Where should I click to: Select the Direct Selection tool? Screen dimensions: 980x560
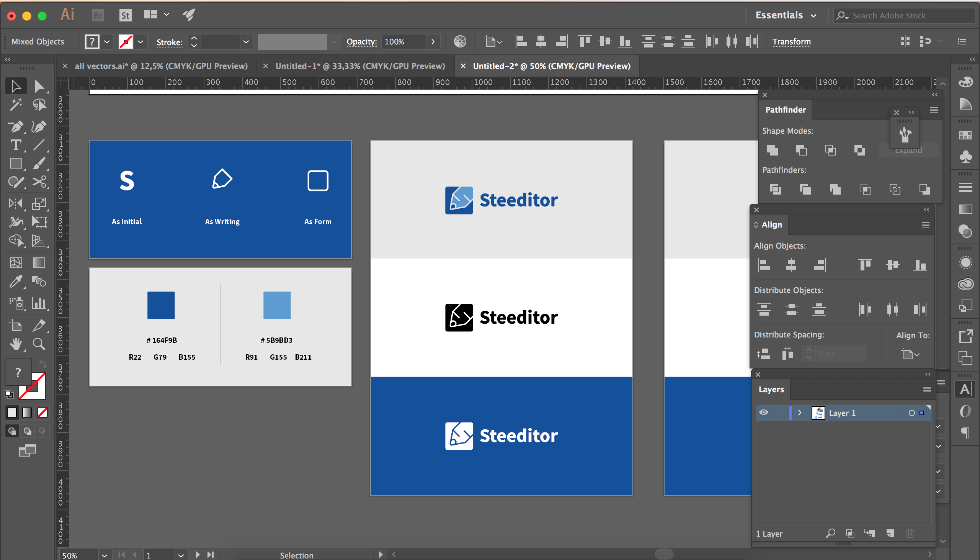coord(39,86)
